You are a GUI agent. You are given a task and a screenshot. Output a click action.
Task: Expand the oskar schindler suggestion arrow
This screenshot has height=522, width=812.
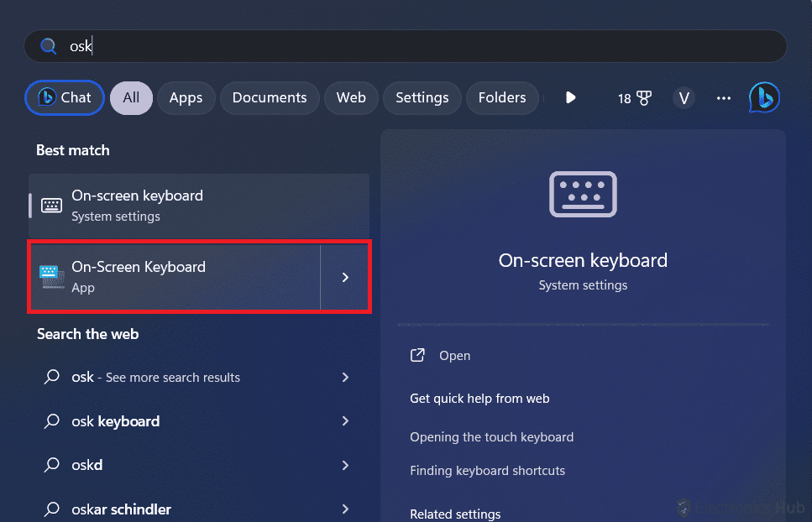point(345,509)
